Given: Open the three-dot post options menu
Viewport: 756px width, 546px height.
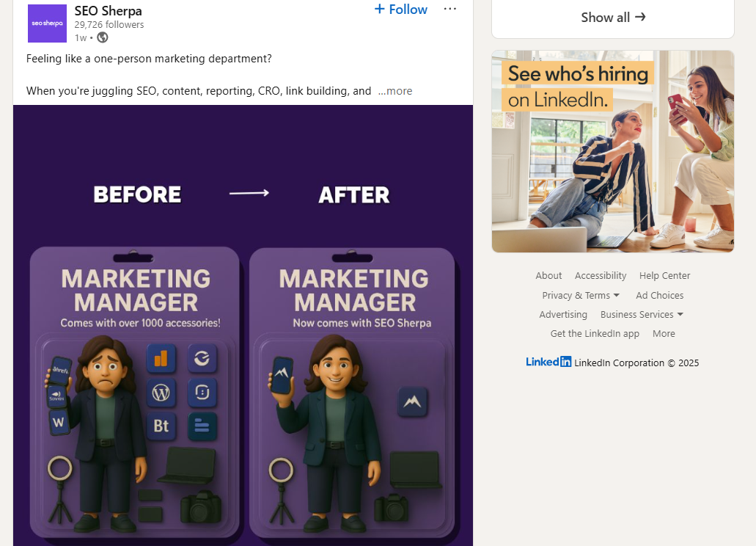Looking at the screenshot, I should pyautogui.click(x=449, y=9).
